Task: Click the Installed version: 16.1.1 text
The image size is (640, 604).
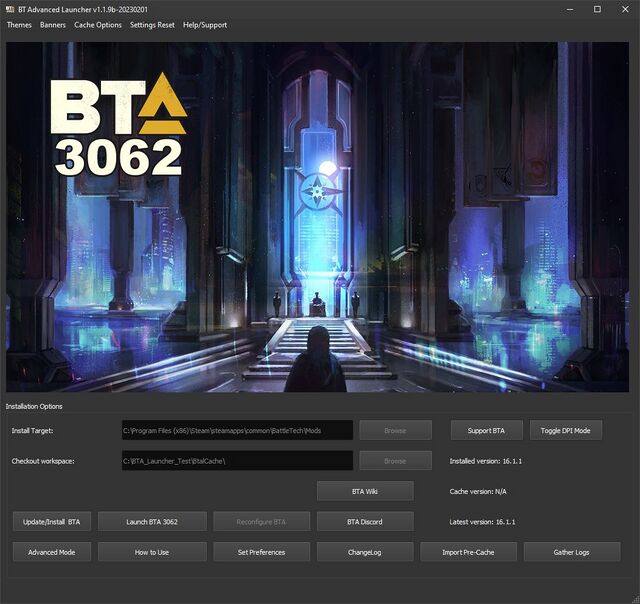Action: coord(486,461)
